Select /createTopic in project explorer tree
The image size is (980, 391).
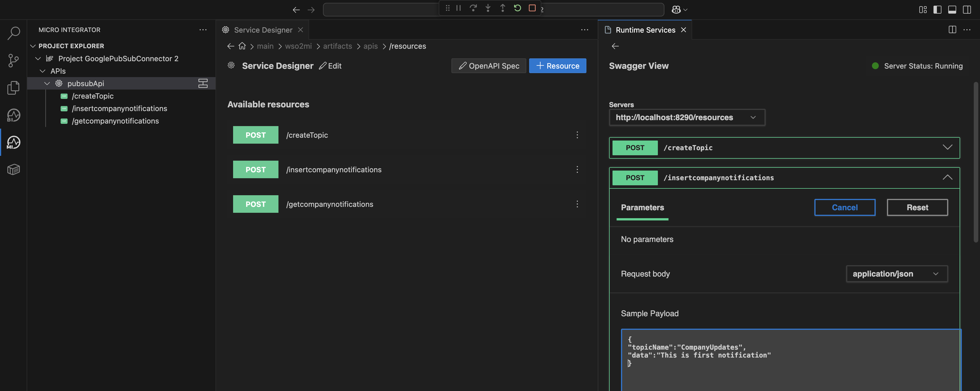pos(92,96)
